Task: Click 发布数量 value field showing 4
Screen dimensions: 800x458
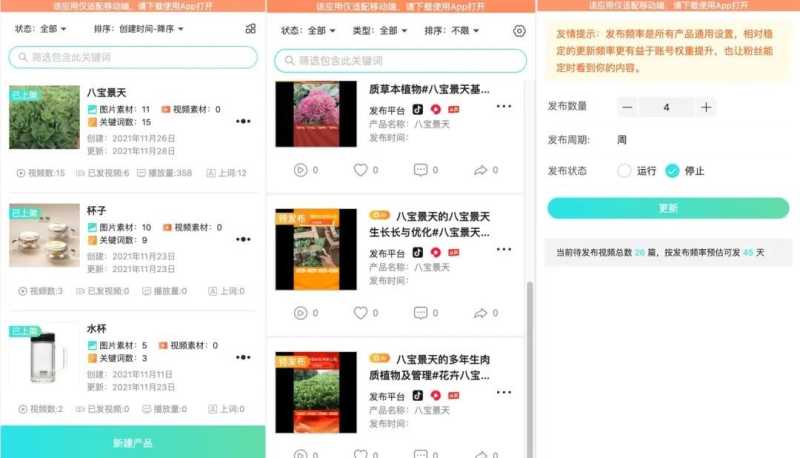Action: pyautogui.click(x=666, y=107)
